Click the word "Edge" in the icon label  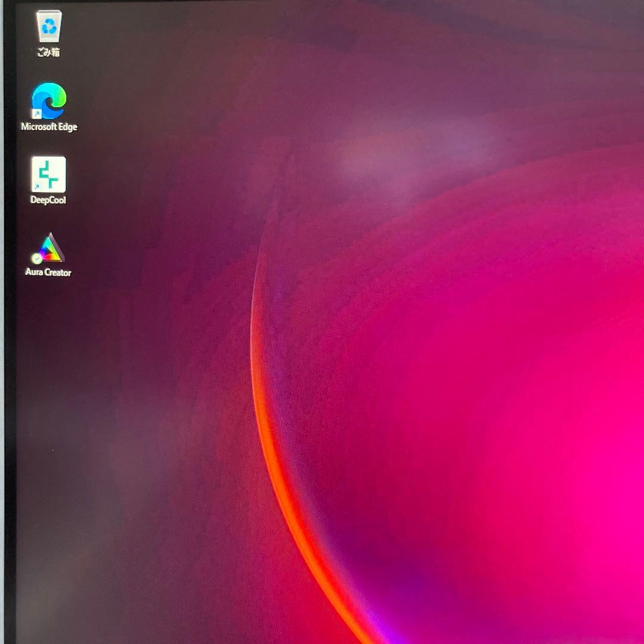(67, 127)
